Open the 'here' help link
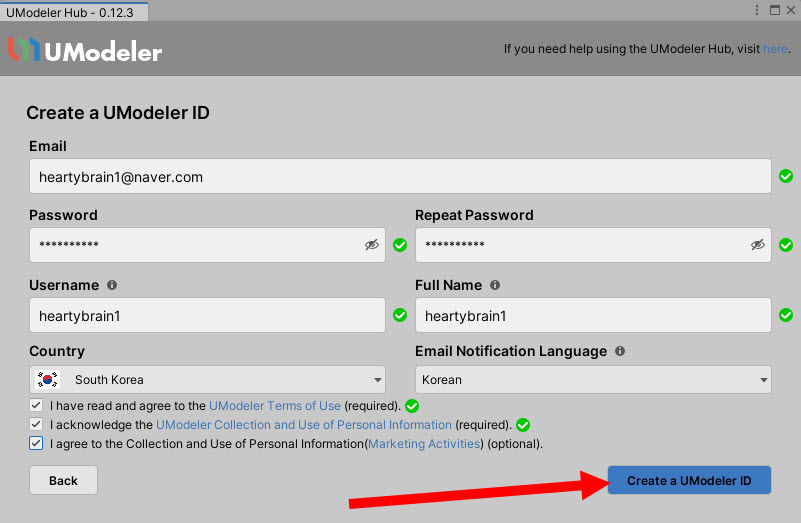The image size is (801, 523). 775,49
